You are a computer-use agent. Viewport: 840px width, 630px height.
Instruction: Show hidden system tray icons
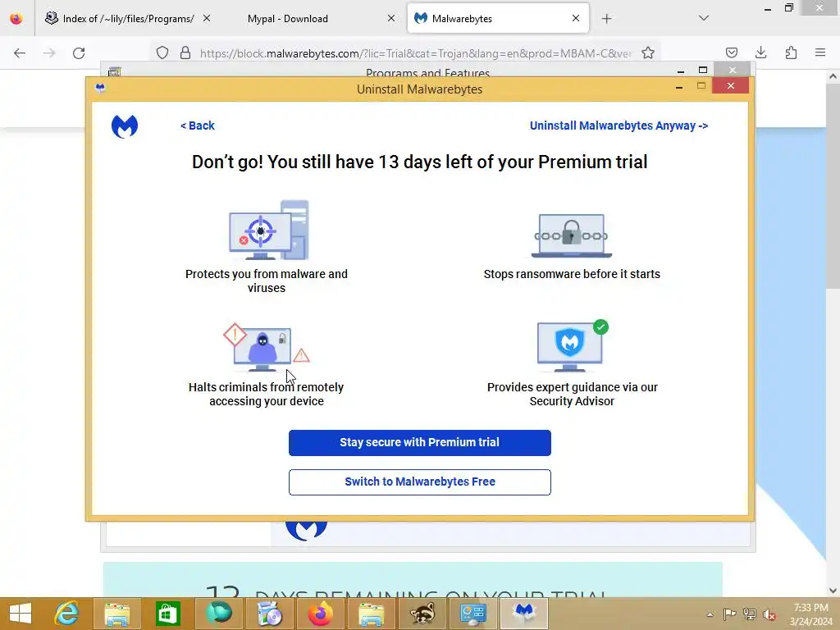710,614
